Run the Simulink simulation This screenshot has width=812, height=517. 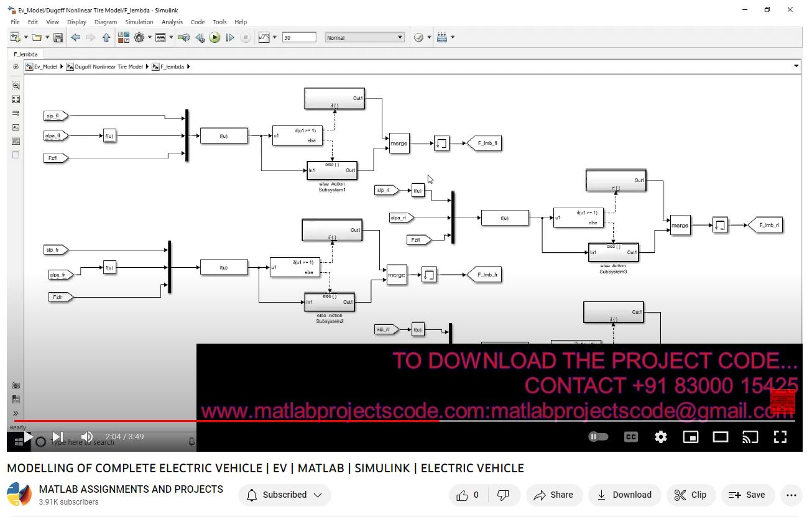[x=215, y=38]
